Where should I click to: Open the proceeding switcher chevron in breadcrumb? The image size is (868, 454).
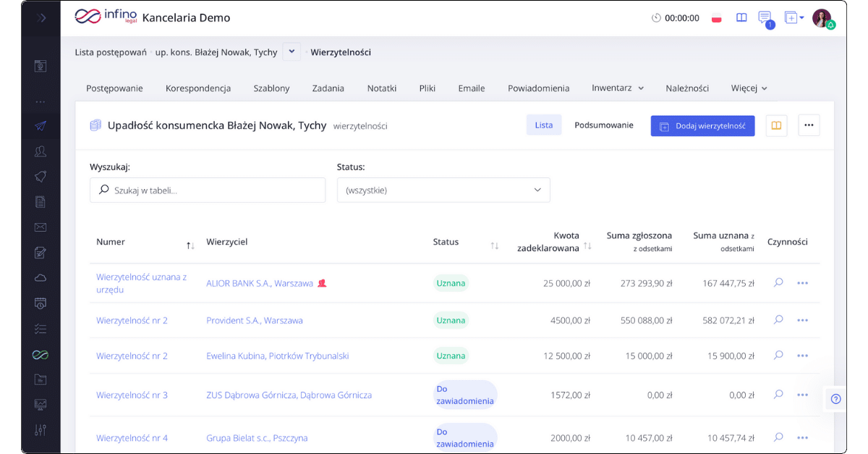292,51
